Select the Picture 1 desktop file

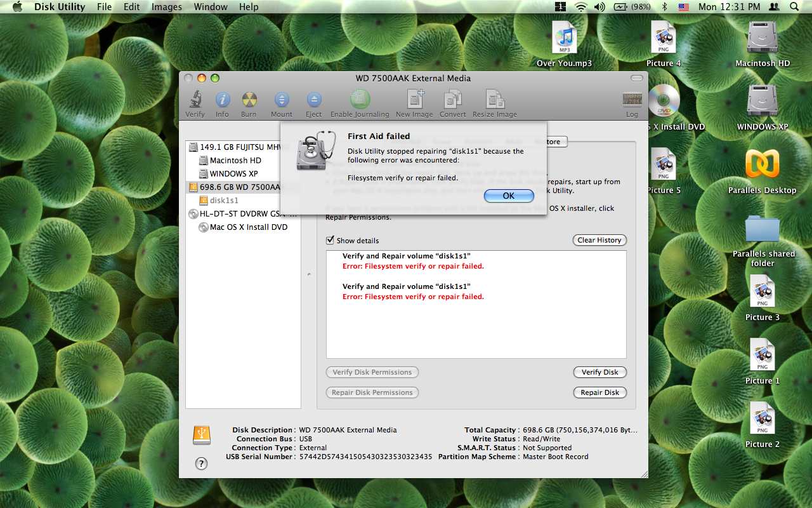(763, 361)
